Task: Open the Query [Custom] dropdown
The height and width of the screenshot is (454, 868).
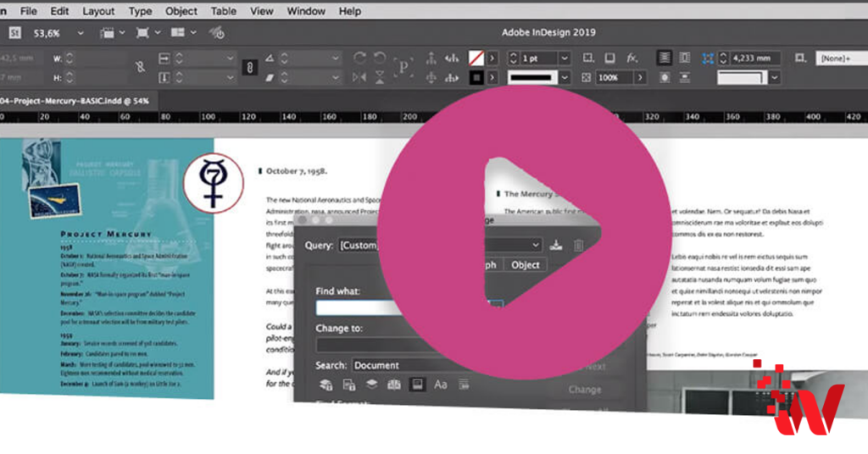Action: [535, 246]
